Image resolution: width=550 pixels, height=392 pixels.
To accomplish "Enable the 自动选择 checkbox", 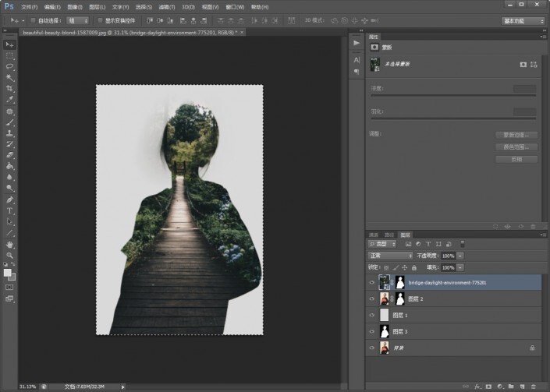I will click(x=34, y=21).
